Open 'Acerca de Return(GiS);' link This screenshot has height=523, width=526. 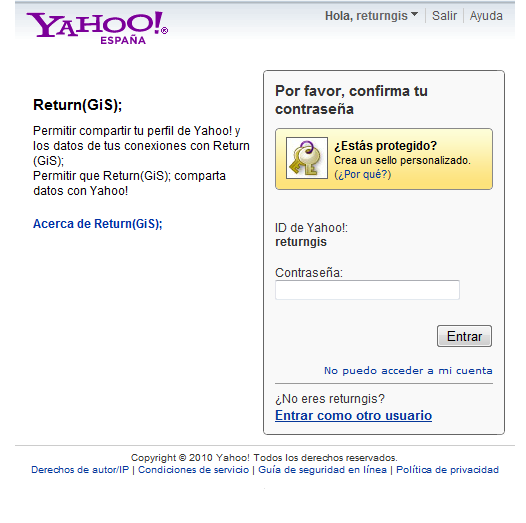98,223
